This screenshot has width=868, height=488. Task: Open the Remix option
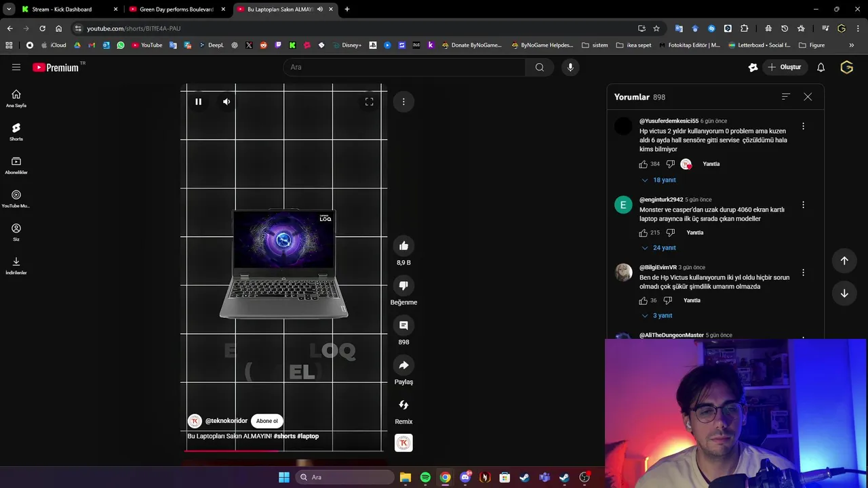(403, 405)
